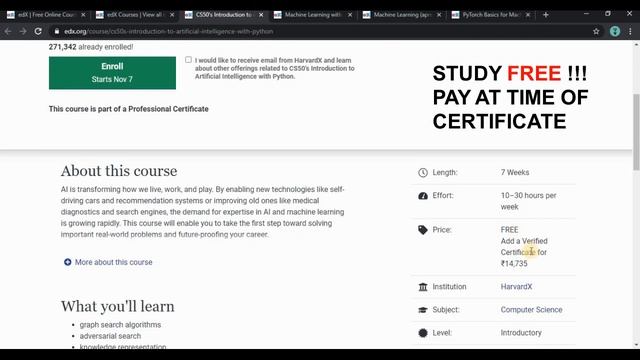This screenshot has width=640, height=360.
Task: Click the browser forward arrow
Action: [x=23, y=31]
